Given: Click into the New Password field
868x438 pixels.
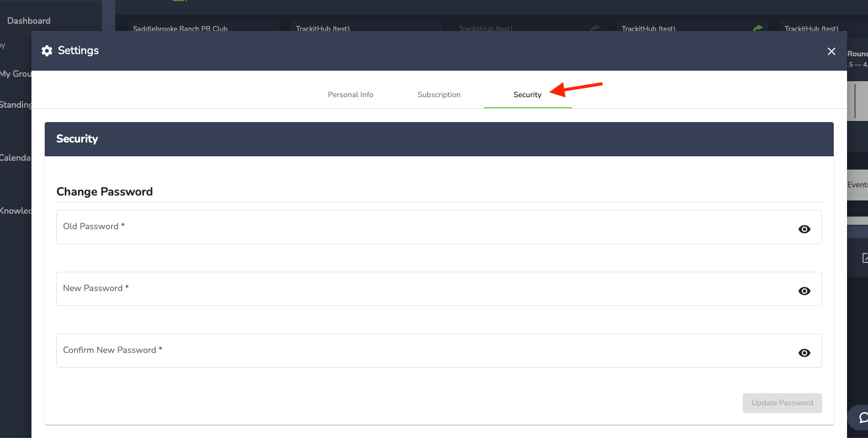Looking at the screenshot, I should coord(439,289).
